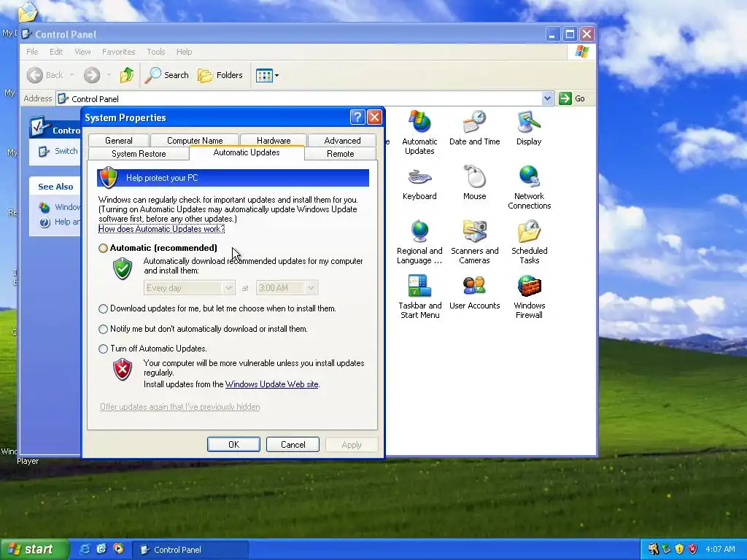Select Notify me but don't download option
747x560 pixels.
103,329
